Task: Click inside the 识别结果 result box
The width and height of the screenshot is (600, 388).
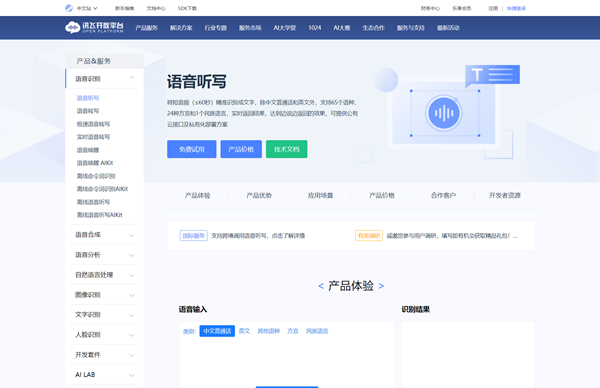Action: click(468, 355)
